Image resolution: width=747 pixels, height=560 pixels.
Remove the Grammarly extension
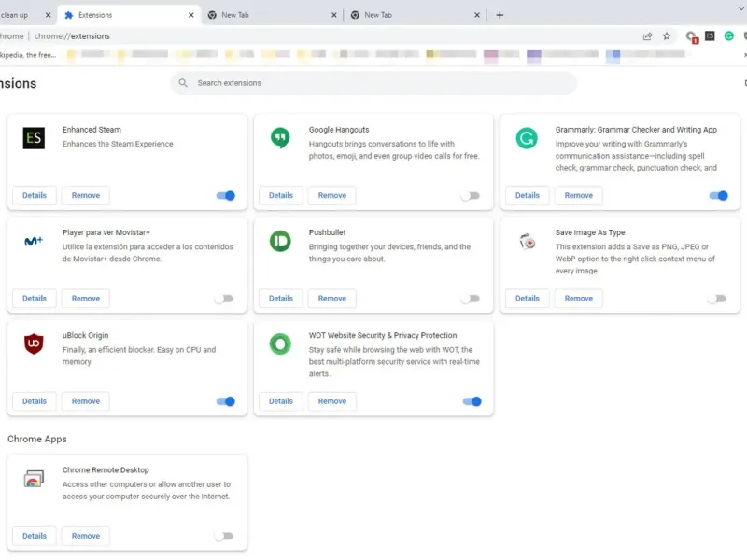578,195
